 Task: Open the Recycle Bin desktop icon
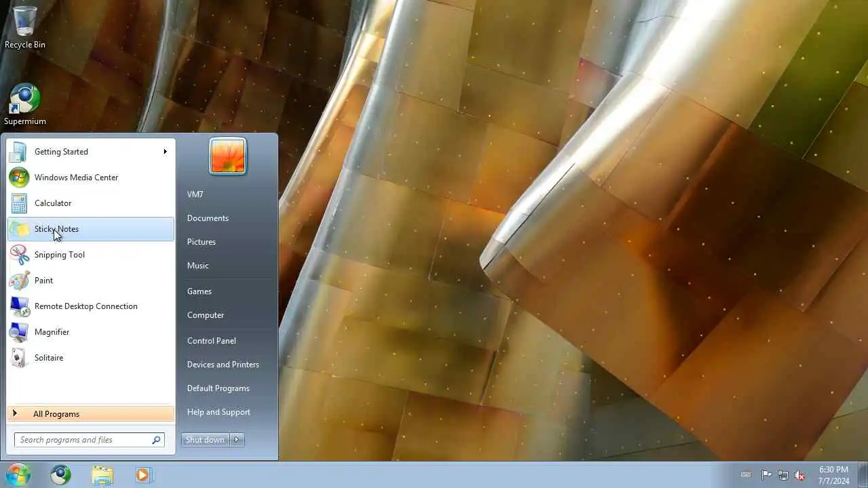pyautogui.click(x=25, y=27)
